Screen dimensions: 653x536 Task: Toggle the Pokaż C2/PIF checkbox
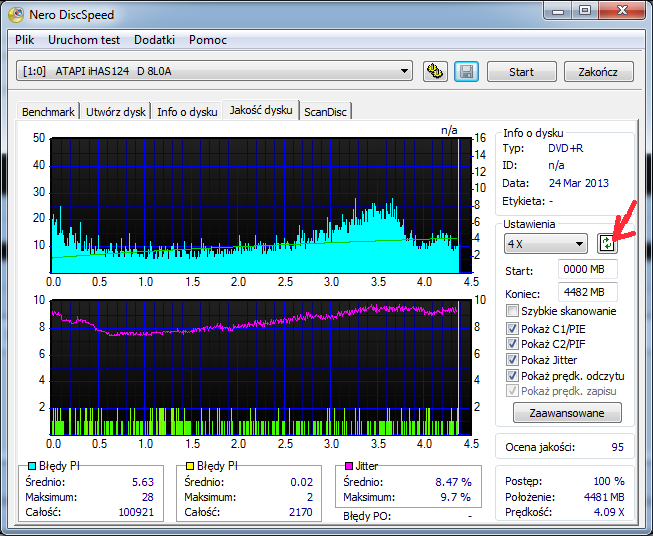coord(512,344)
